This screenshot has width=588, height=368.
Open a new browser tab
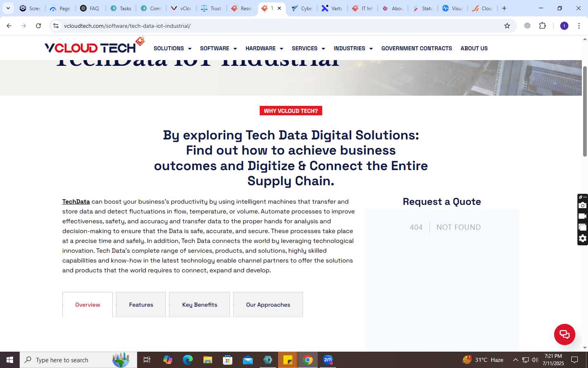[x=504, y=8]
